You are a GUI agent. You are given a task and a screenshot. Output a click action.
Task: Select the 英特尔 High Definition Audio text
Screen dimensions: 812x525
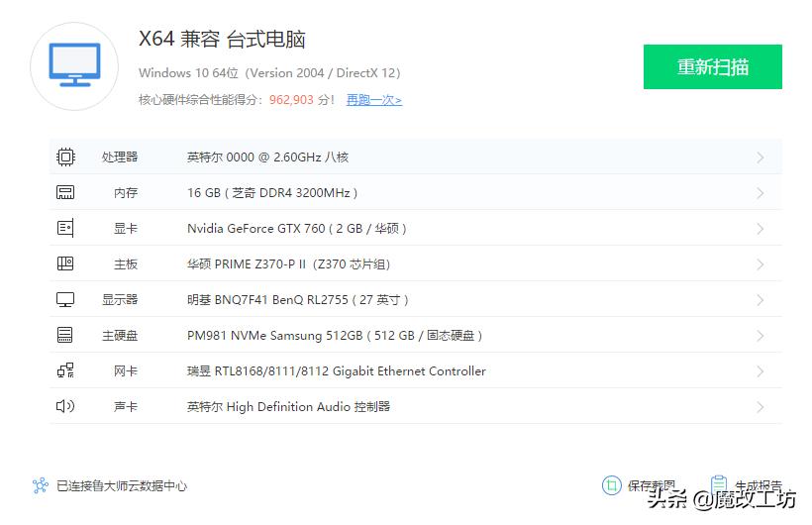pyautogui.click(x=288, y=407)
